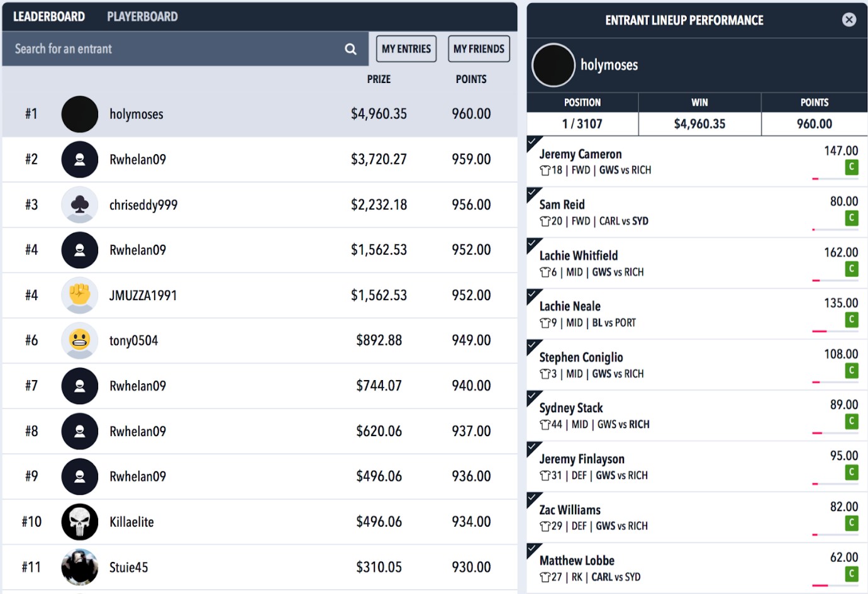Click green C badge for Matthew Lobbe
868x594 pixels.
(852, 574)
